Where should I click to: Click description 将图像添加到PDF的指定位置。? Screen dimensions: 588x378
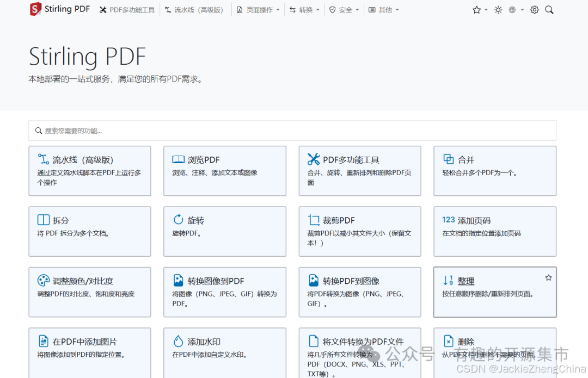coord(81,355)
